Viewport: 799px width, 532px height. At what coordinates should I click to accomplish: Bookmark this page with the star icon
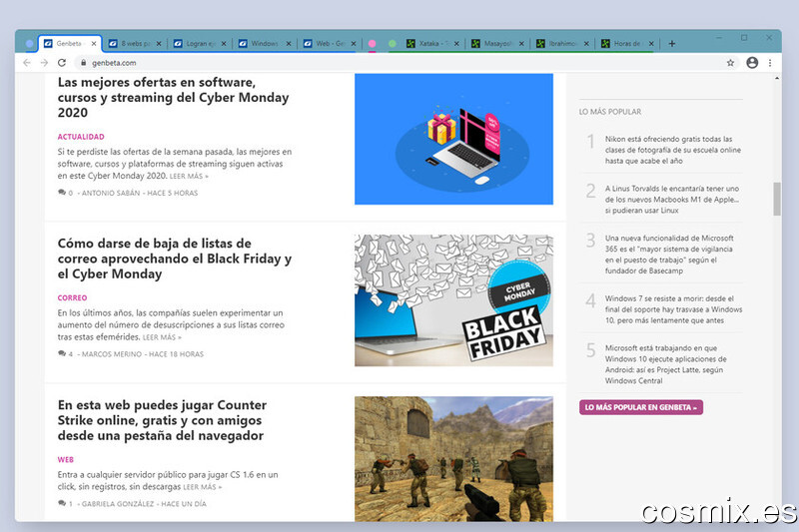(730, 63)
